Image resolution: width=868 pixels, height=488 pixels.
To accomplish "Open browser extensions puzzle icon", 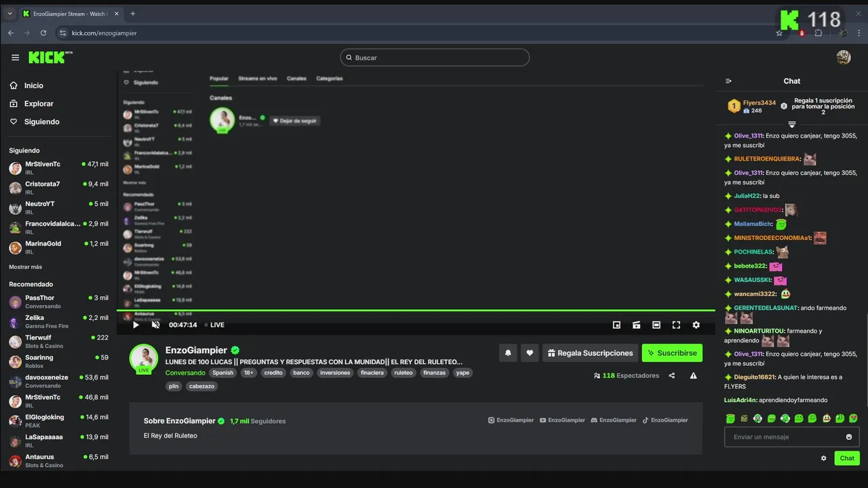I will (818, 33).
